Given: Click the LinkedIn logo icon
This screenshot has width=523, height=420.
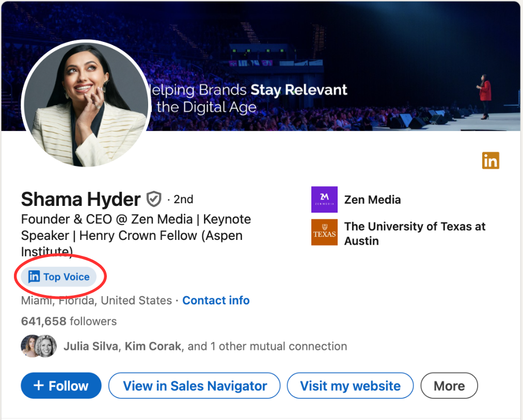Looking at the screenshot, I should point(490,160).
